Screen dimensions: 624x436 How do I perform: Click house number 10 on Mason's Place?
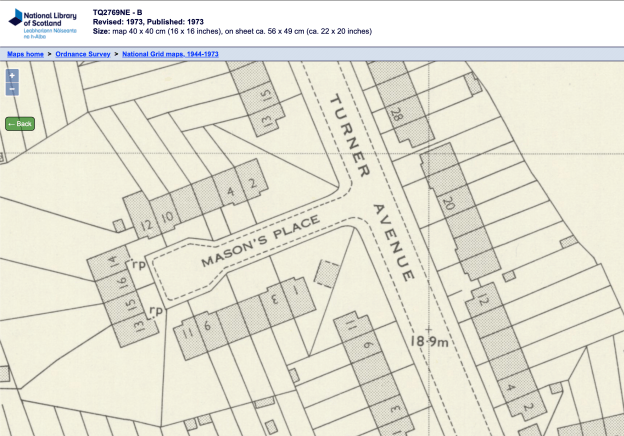[168, 217]
